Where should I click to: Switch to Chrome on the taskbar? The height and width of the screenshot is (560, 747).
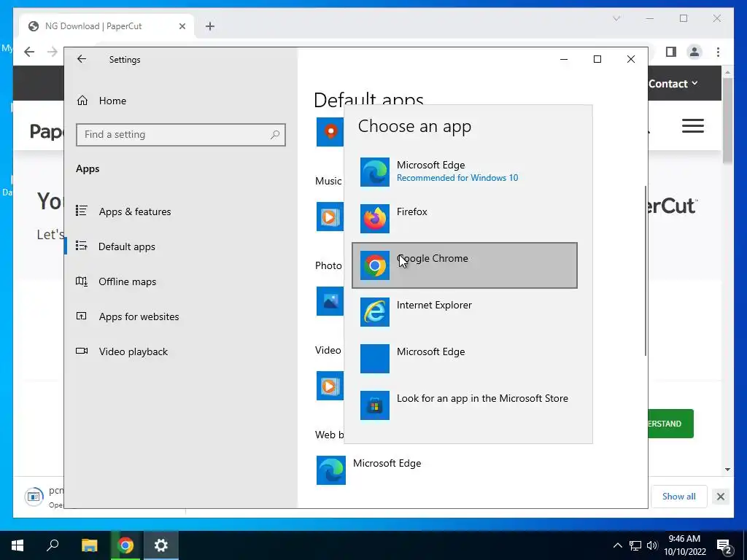pyautogui.click(x=125, y=545)
